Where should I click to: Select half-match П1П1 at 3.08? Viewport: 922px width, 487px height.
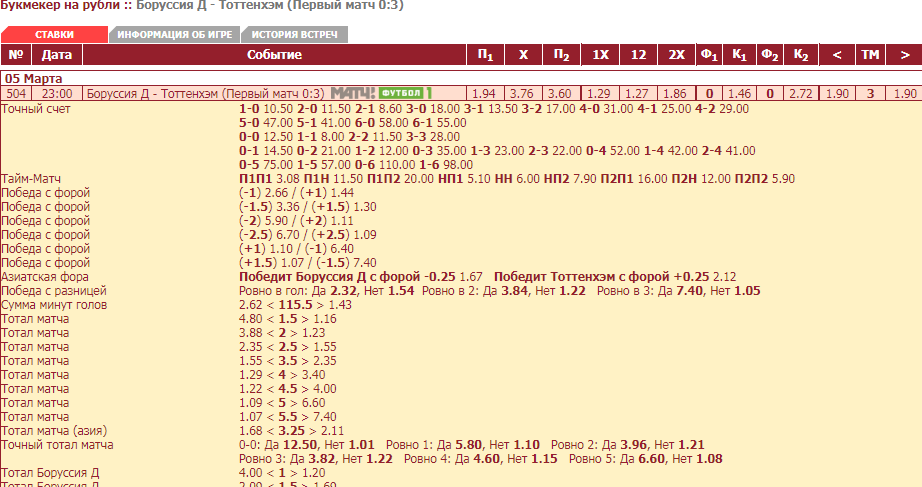click(x=269, y=179)
